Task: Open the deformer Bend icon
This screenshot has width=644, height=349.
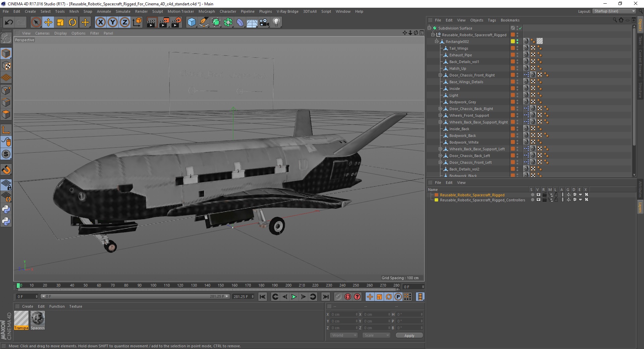Action: pyautogui.click(x=240, y=22)
